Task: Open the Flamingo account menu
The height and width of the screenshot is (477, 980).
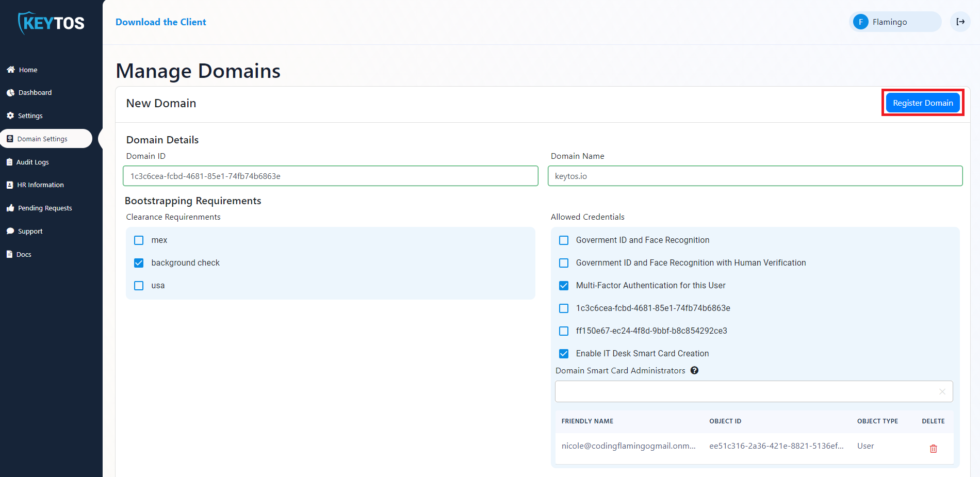Action: 895,22
